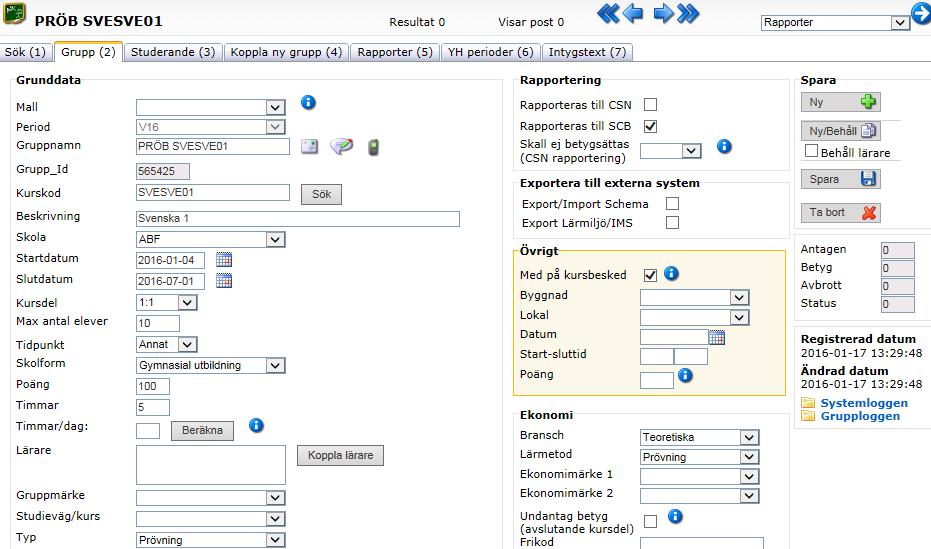Click the application logo icon
The image size is (931, 549).
(14, 12)
